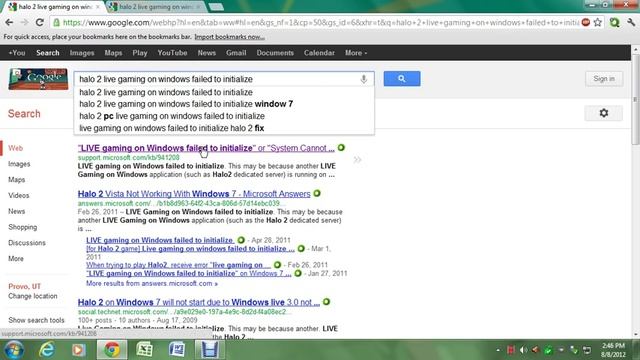Click the green extension icon in toolbar
Image resolution: width=640 pixels, height=360 pixels.
click(x=615, y=22)
